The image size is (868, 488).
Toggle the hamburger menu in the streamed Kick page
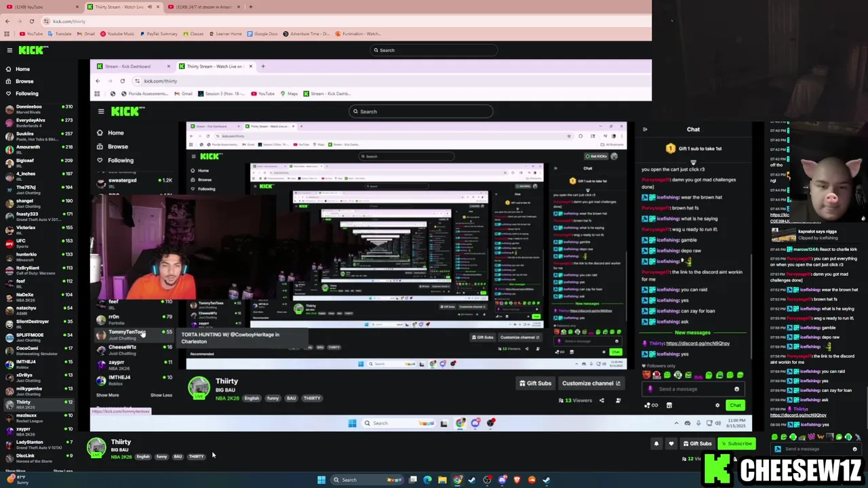click(101, 112)
